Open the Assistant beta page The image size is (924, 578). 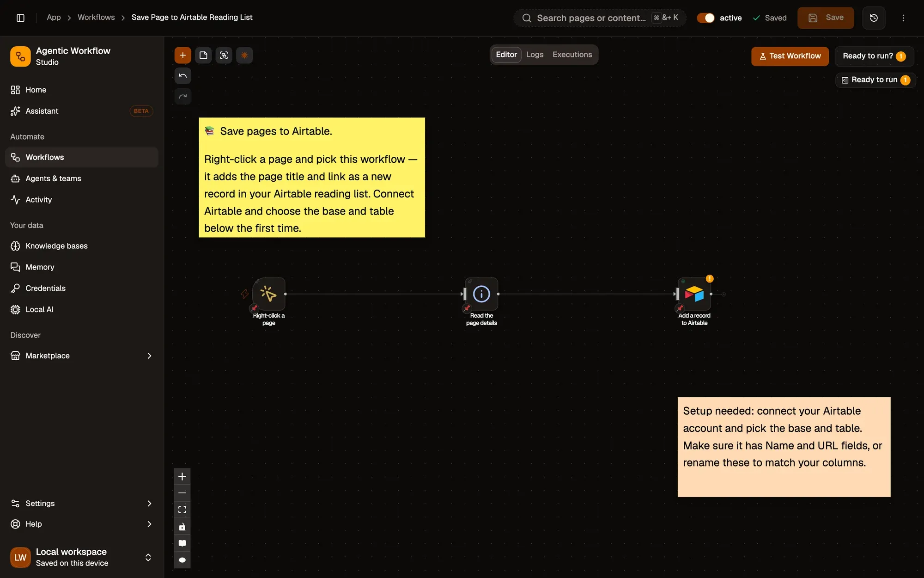point(82,111)
